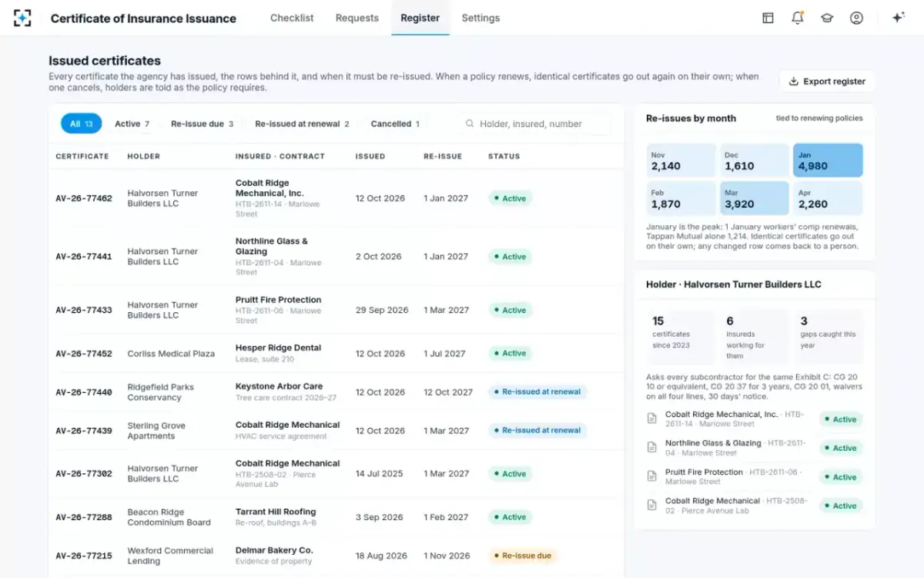
Task: Click the Export register button
Action: tap(827, 81)
